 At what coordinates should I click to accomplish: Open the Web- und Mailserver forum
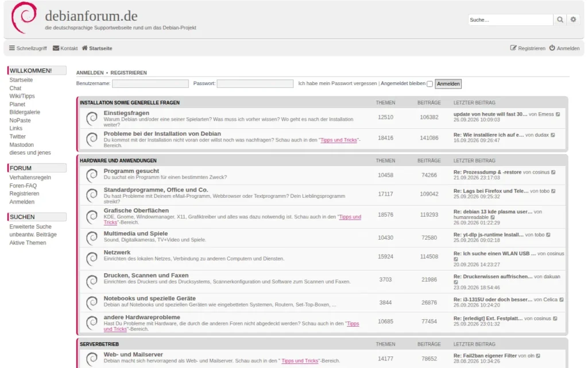coord(133,354)
